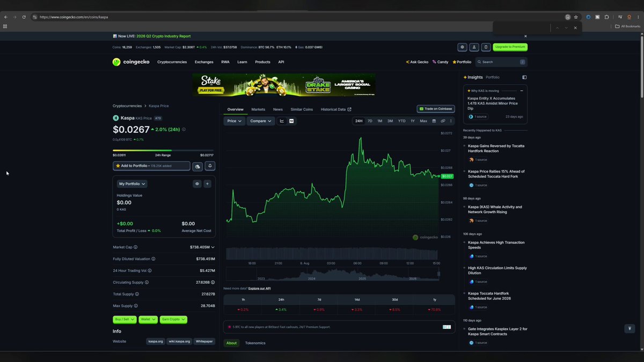Minimize the Why KAS is moving card
This screenshot has width=644, height=362.
[522, 91]
